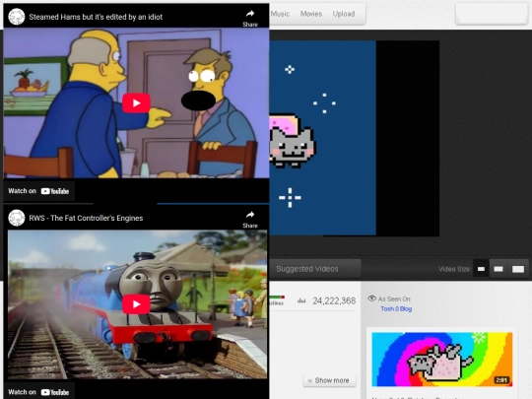Open the Tosh.0 Blog link
532x399 pixels.
point(396,309)
